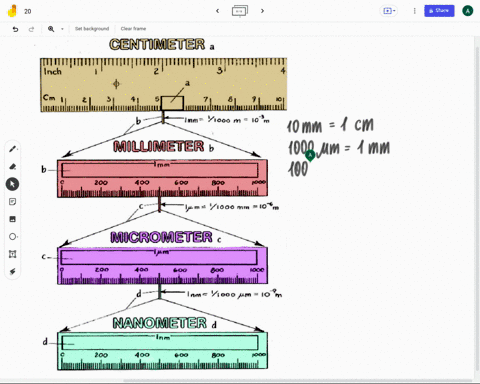Viewport: 480px width, 384px height.
Task: Click the NANOMETER heading in image
Action: (160, 323)
